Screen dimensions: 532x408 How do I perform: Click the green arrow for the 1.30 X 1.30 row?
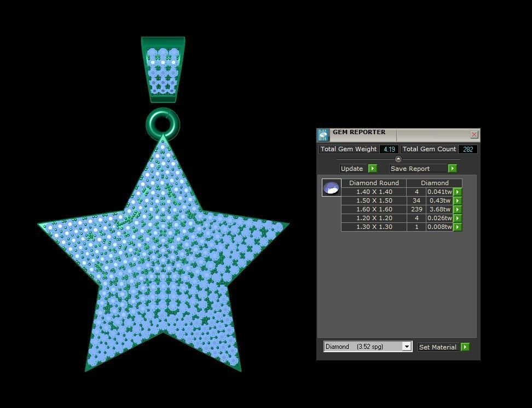458,227
